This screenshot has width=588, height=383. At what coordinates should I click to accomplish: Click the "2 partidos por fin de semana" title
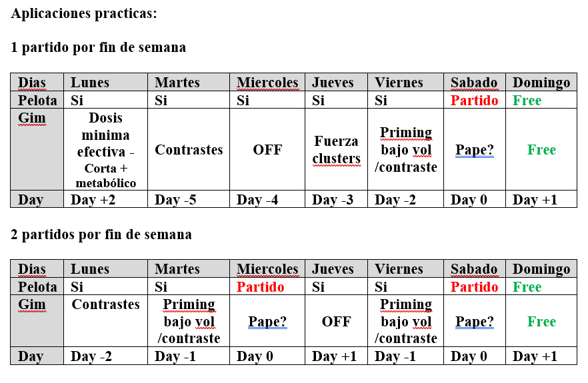click(101, 234)
